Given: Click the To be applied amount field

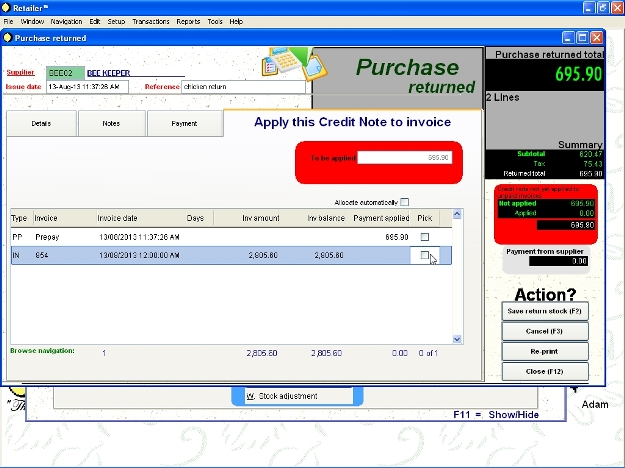Looking at the screenshot, I should (x=405, y=158).
